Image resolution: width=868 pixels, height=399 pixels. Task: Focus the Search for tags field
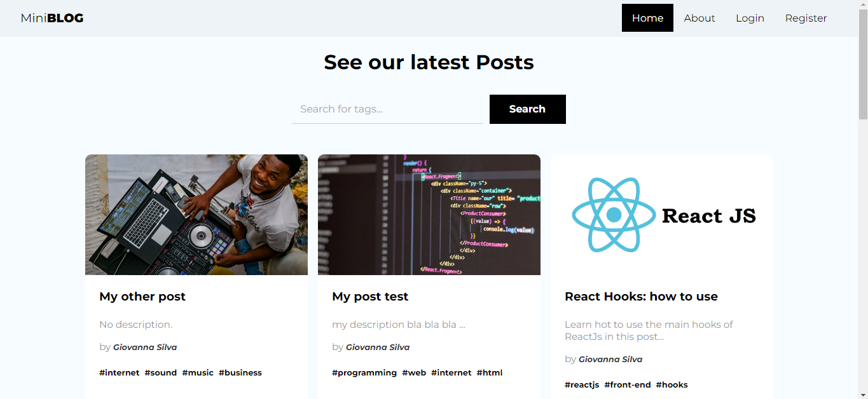[x=388, y=109]
